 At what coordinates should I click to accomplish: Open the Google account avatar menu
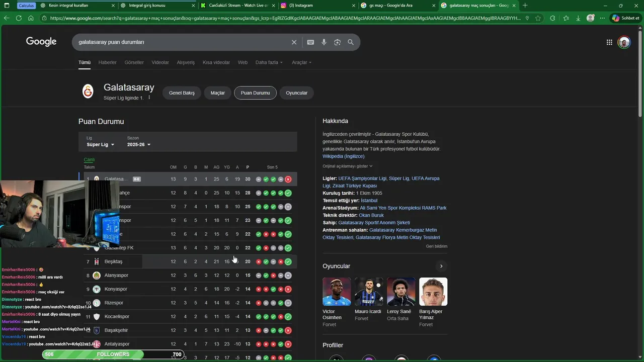[624, 42]
